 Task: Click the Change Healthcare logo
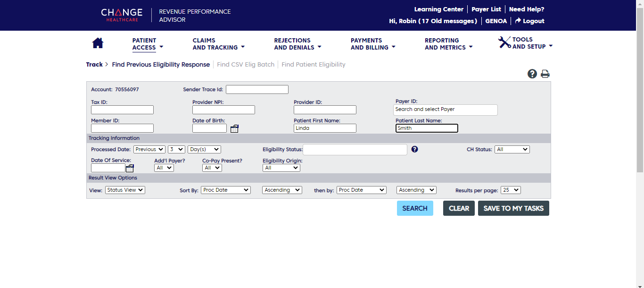[122, 15]
